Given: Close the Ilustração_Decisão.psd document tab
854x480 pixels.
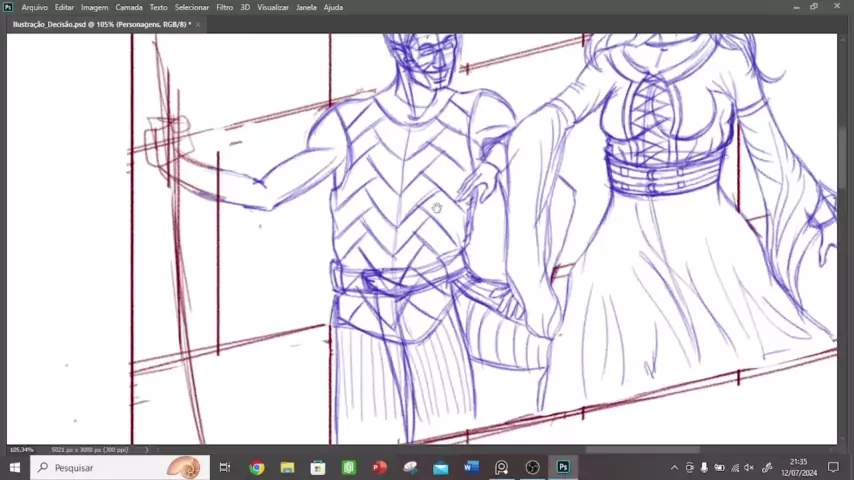Looking at the screenshot, I should pos(198,24).
